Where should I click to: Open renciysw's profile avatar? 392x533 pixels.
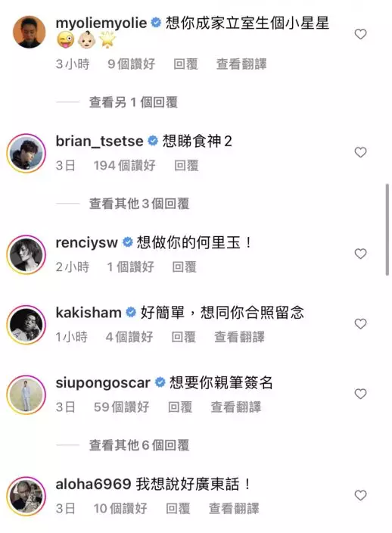(x=26, y=254)
